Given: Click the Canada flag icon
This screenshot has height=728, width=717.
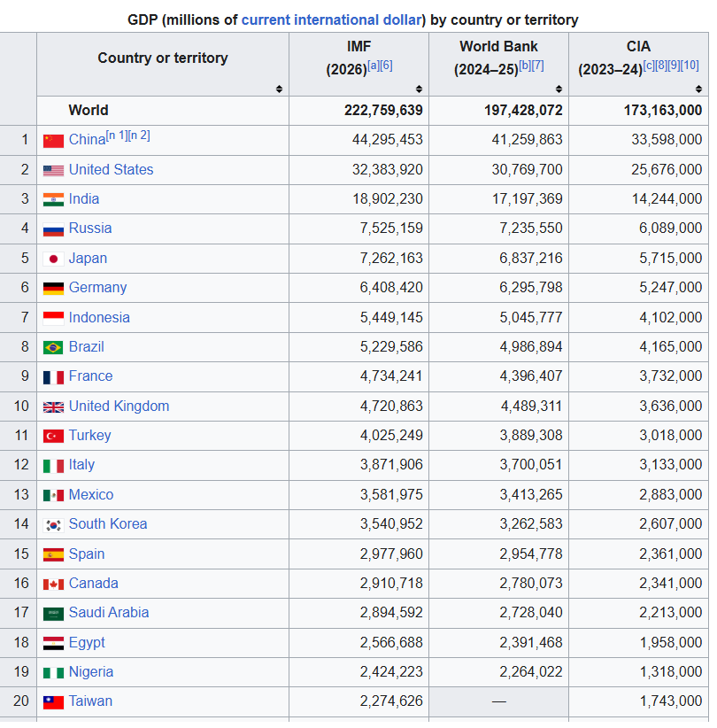Looking at the screenshot, I should pyautogui.click(x=53, y=584).
